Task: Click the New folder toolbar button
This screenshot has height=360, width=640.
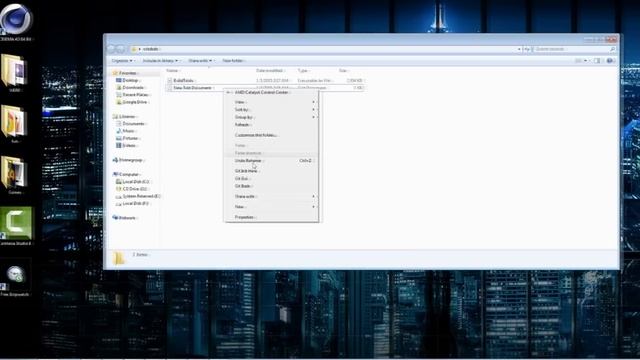Action: (x=233, y=61)
